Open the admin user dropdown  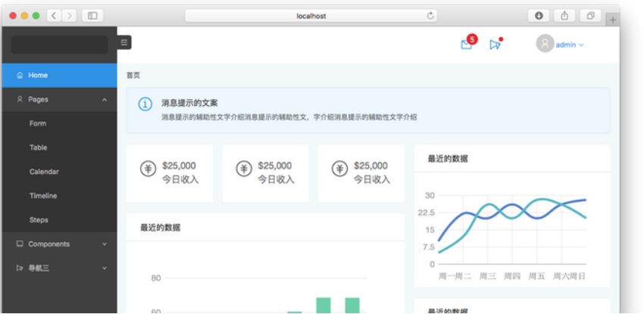[570, 45]
